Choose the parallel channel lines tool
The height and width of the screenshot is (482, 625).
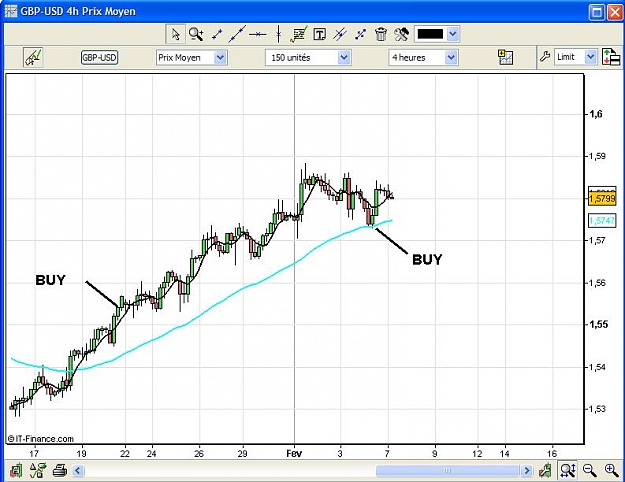340,34
